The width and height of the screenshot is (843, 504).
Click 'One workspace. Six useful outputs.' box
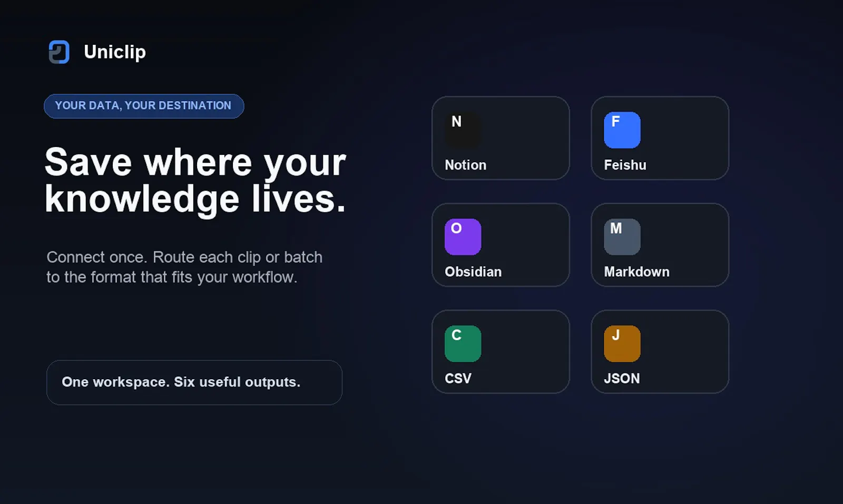[194, 382]
